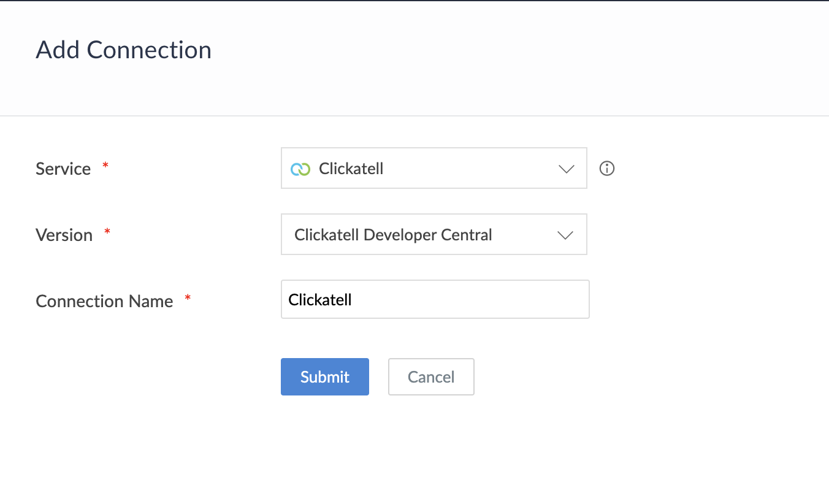Image resolution: width=829 pixels, height=504 pixels.
Task: Click the word Clickatell in Service dropdown
Action: click(x=351, y=169)
